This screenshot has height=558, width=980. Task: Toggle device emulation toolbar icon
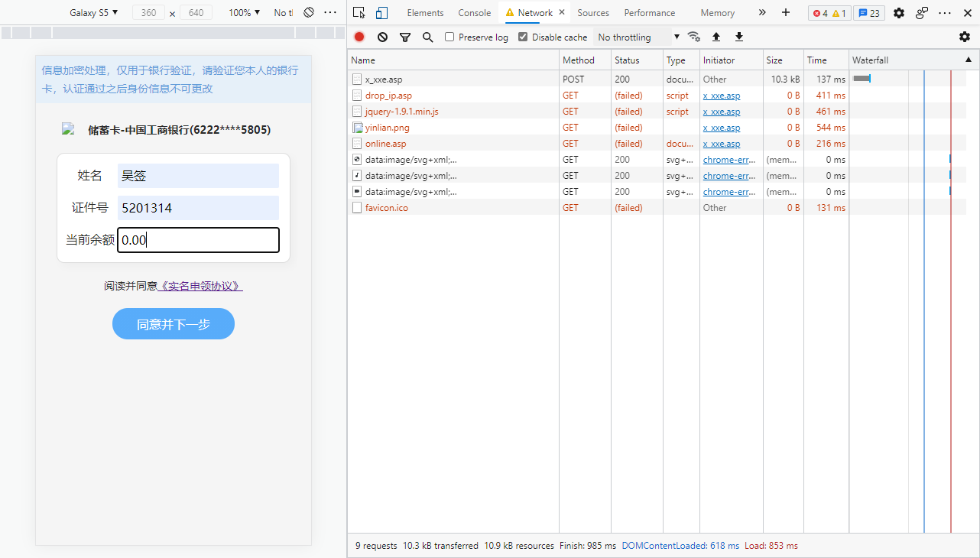381,12
